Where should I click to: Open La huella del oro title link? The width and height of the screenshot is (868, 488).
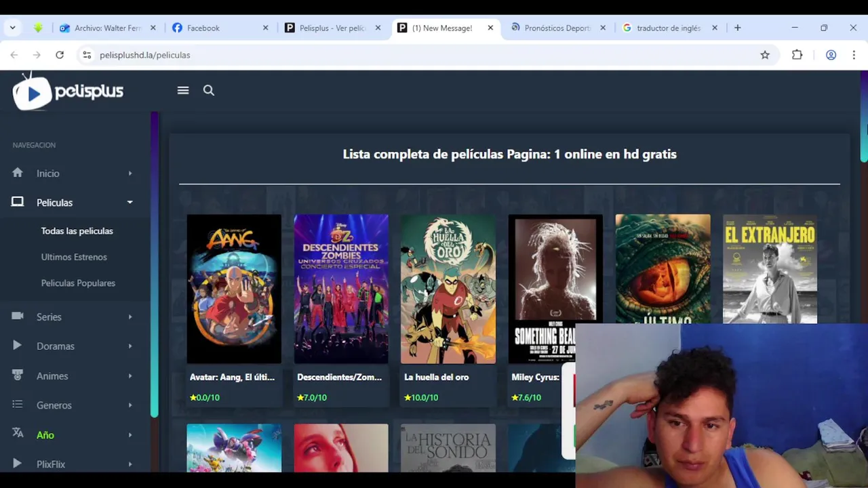[x=436, y=378]
